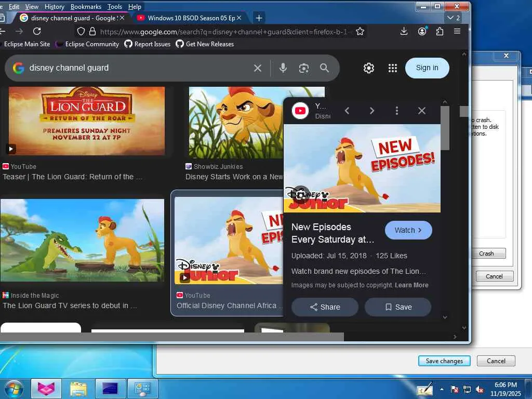Viewport: 532px width, 399px height.
Task: Save the previewed image
Action: tap(398, 307)
